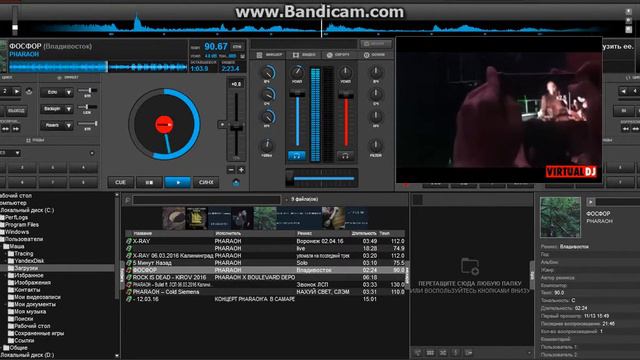Expand the Пользователи folder
Screen dimensions: 640x360
coord(24,239)
